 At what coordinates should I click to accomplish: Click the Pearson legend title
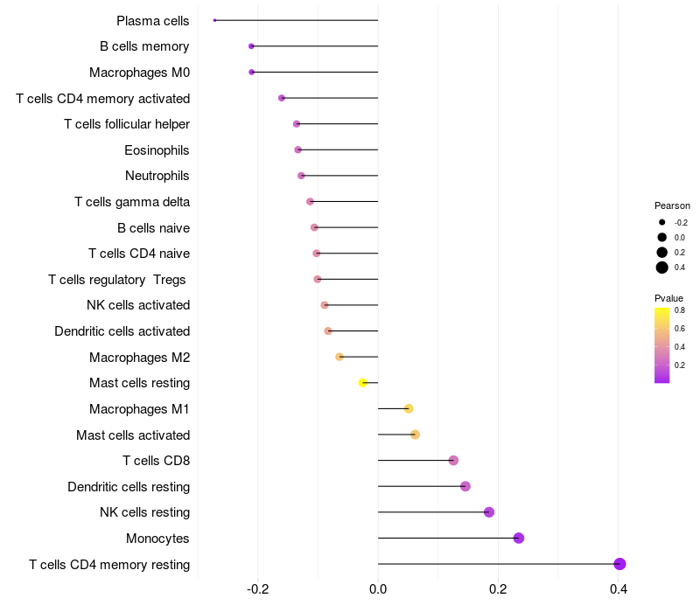(x=672, y=205)
